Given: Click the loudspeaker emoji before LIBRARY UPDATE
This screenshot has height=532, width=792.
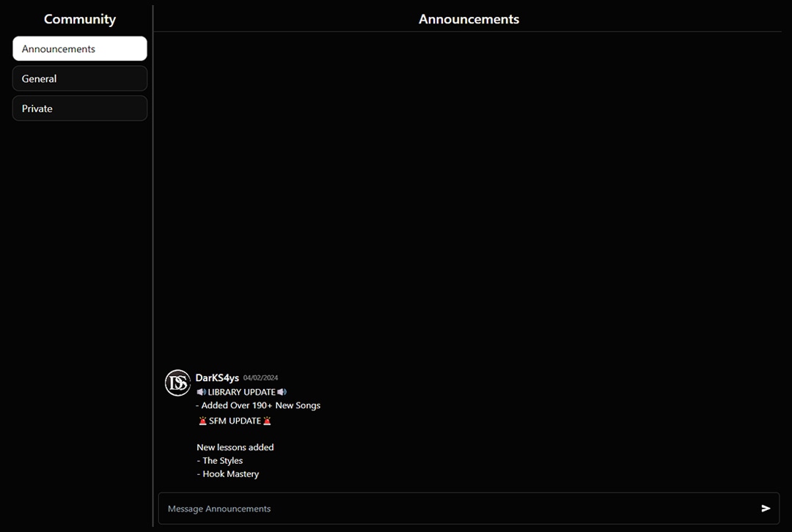Looking at the screenshot, I should [x=202, y=392].
